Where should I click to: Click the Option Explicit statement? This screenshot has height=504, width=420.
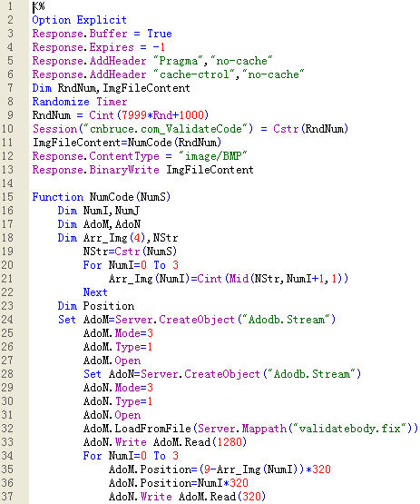(79, 20)
